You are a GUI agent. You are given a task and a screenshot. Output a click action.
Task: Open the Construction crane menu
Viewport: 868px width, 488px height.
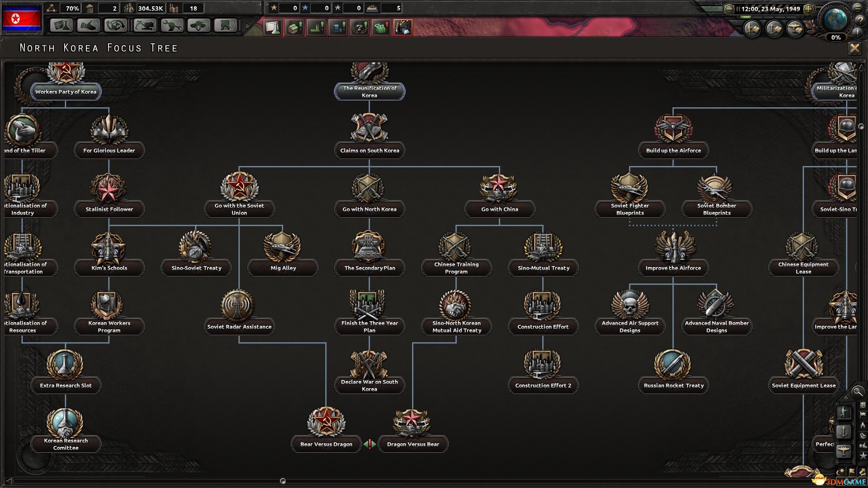coord(145,25)
